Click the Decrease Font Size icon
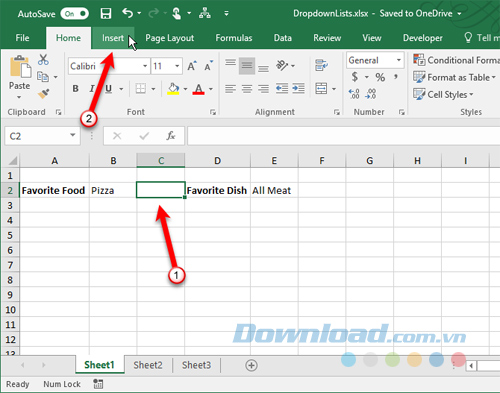The image size is (500, 393). [x=209, y=66]
